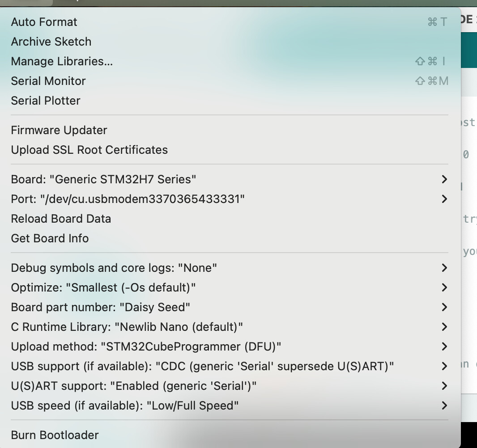Expand the Board submenu for Generic STM32H7
The image size is (477, 448).
coord(104,179)
